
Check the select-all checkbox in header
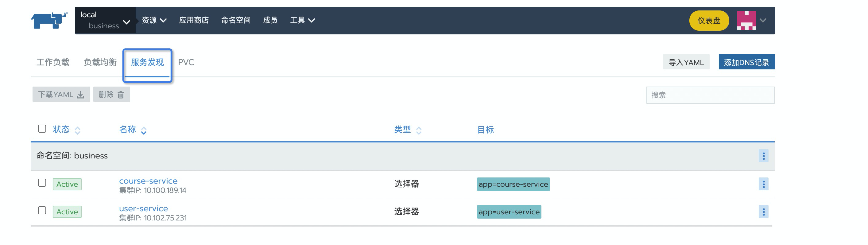pos(42,129)
